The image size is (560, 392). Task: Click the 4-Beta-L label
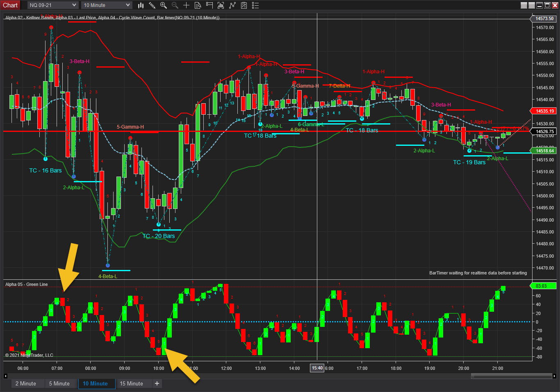[108, 276]
